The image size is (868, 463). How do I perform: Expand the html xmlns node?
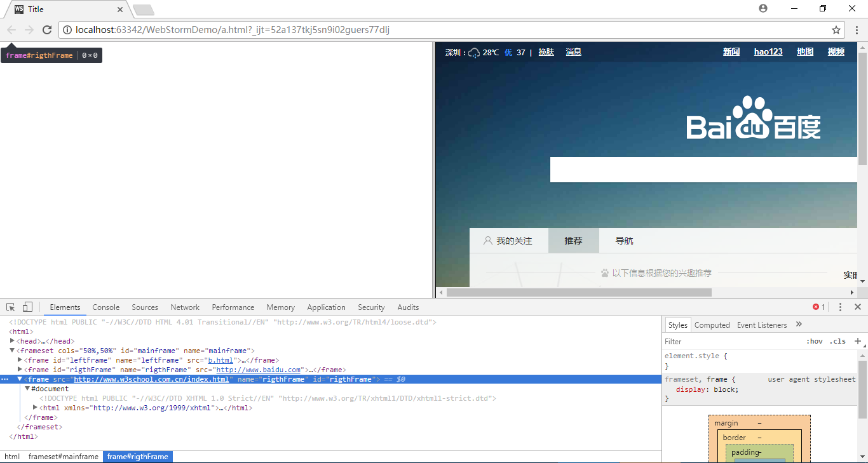click(36, 408)
